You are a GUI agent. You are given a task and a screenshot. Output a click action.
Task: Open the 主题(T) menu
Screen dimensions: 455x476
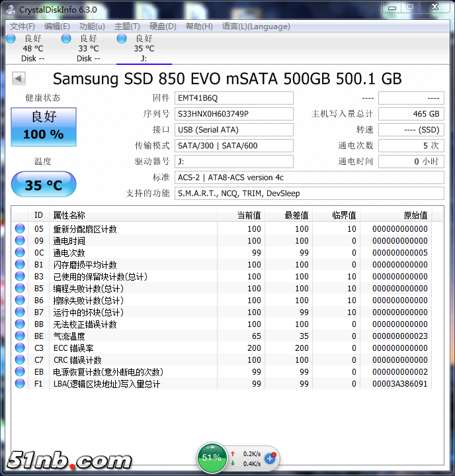(x=127, y=26)
